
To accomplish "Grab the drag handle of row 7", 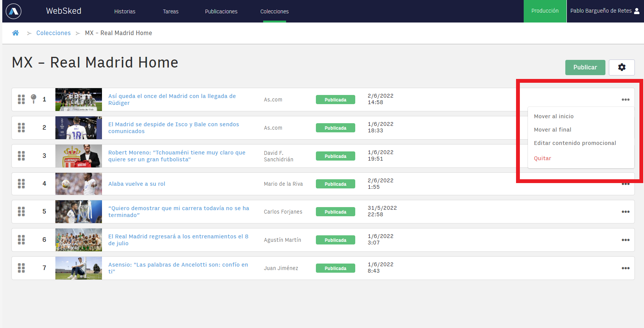I will [21, 268].
